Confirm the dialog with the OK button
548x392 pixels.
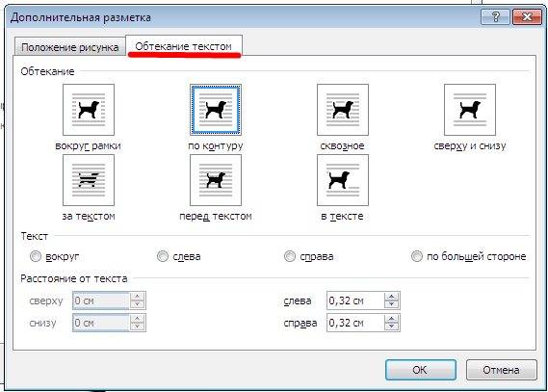421,370
